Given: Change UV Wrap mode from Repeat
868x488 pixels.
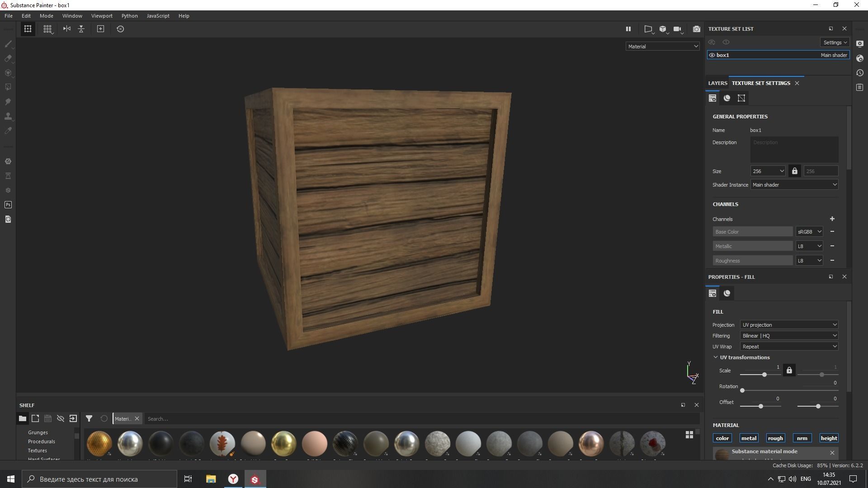Looking at the screenshot, I should (x=788, y=346).
